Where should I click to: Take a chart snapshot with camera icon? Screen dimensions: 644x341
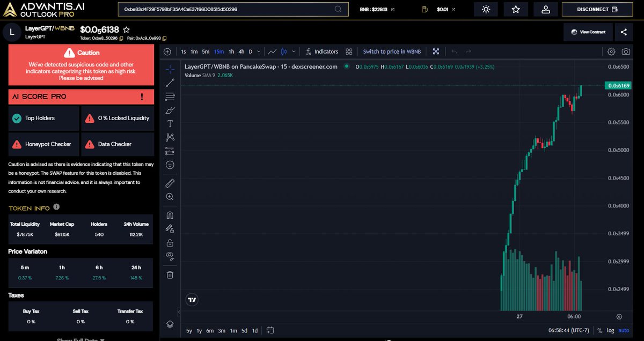(626, 51)
